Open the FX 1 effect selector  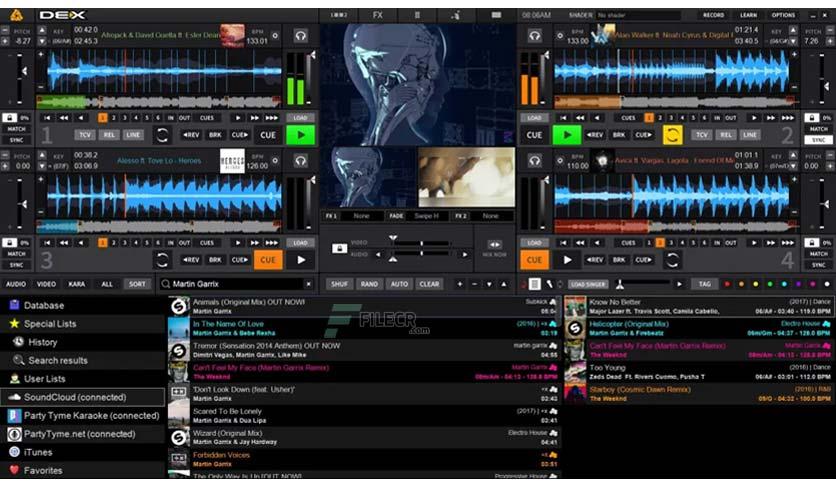[x=361, y=216]
